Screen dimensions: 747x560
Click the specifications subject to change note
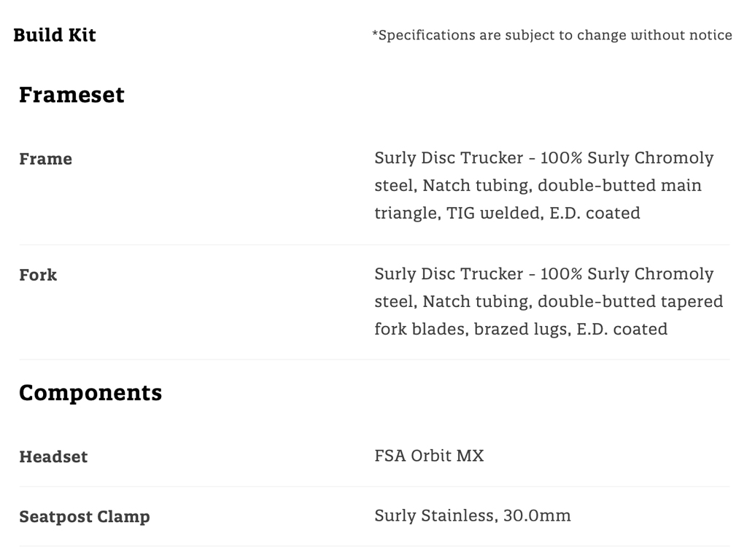pos(551,35)
